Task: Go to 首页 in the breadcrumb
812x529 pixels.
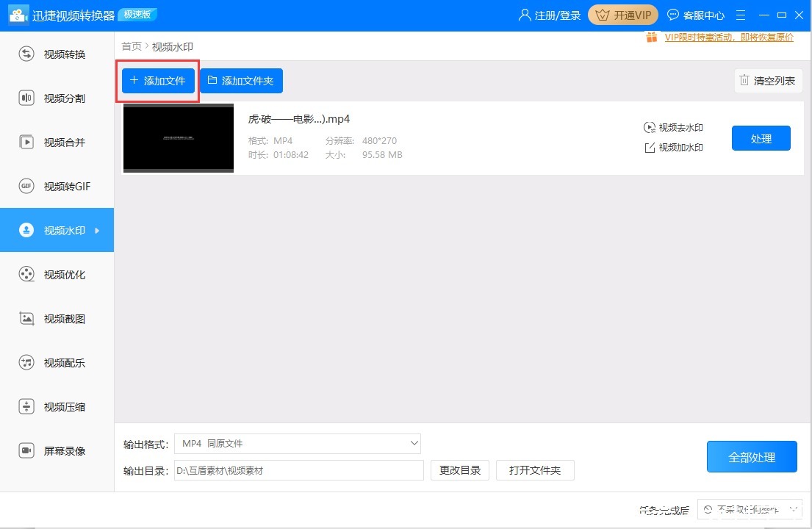Action: 132,46
